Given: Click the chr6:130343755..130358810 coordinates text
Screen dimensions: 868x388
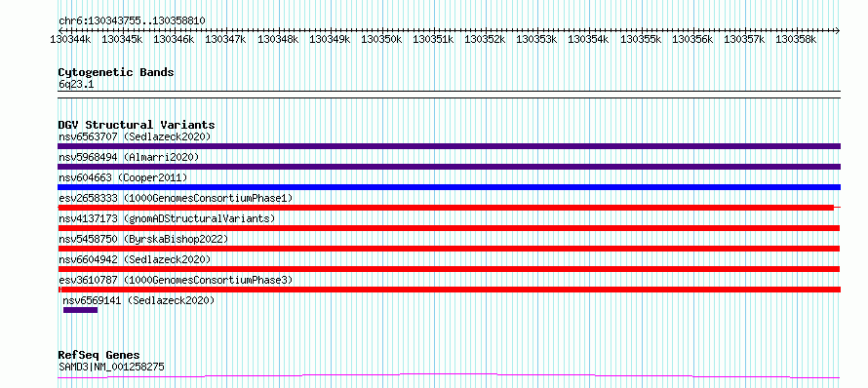Looking at the screenshot, I should (x=132, y=20).
